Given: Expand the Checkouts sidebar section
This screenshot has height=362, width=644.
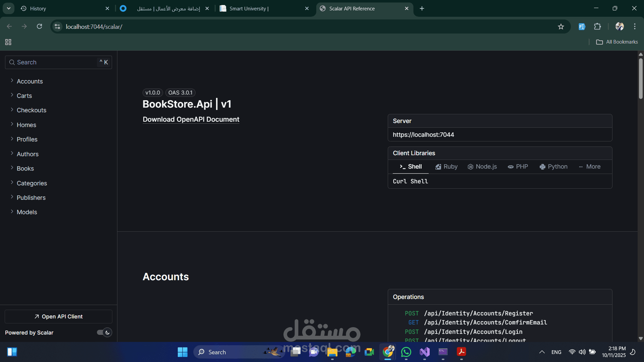Looking at the screenshot, I should tap(32, 110).
